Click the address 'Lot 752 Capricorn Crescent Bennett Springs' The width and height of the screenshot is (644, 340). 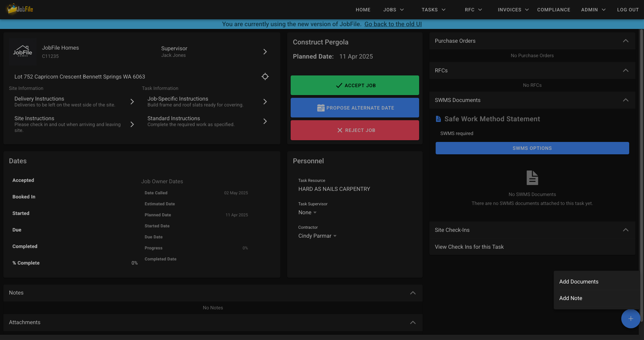(x=80, y=77)
